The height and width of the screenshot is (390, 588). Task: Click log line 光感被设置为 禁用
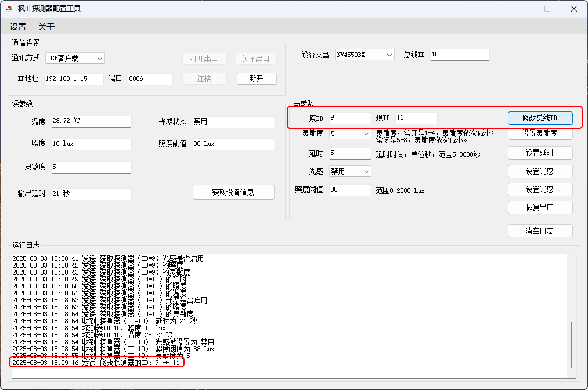point(113,342)
